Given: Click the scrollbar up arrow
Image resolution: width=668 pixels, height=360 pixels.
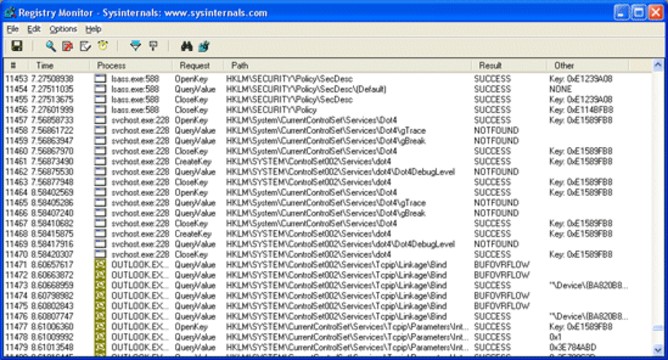Looking at the screenshot, I should pyautogui.click(x=658, y=65).
